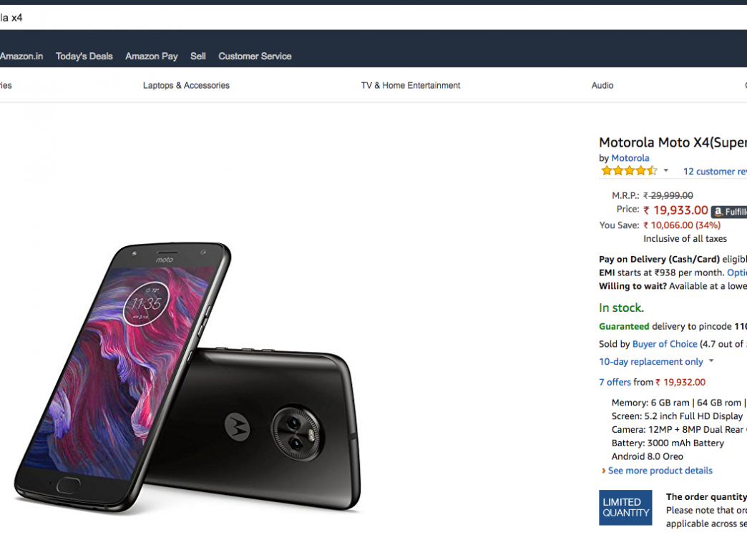Expand the 10-day replacement policy arrow
747x560 pixels.
click(711, 362)
